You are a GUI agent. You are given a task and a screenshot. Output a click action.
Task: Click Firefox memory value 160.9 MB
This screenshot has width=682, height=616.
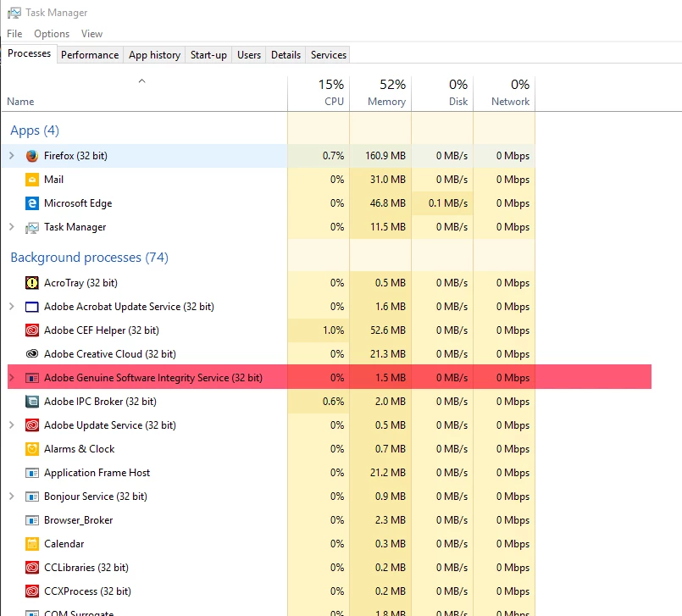pyautogui.click(x=385, y=156)
